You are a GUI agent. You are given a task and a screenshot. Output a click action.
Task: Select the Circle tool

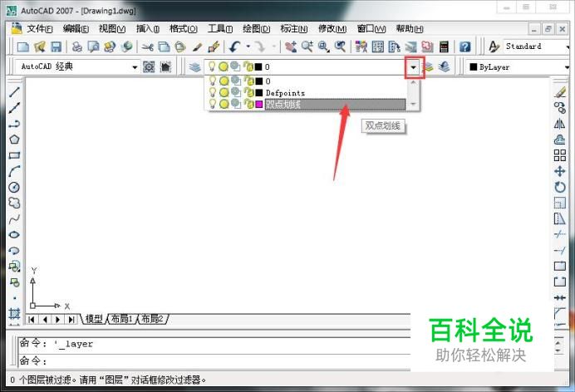[14, 187]
